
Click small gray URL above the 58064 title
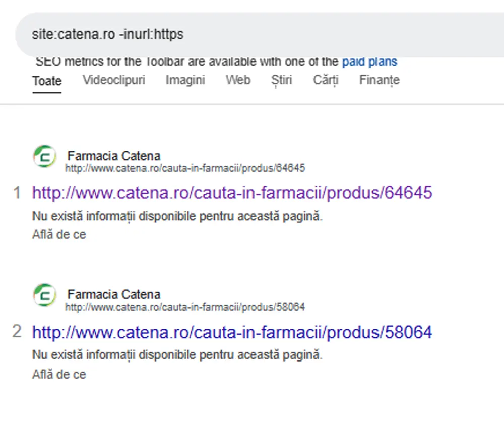click(x=184, y=307)
